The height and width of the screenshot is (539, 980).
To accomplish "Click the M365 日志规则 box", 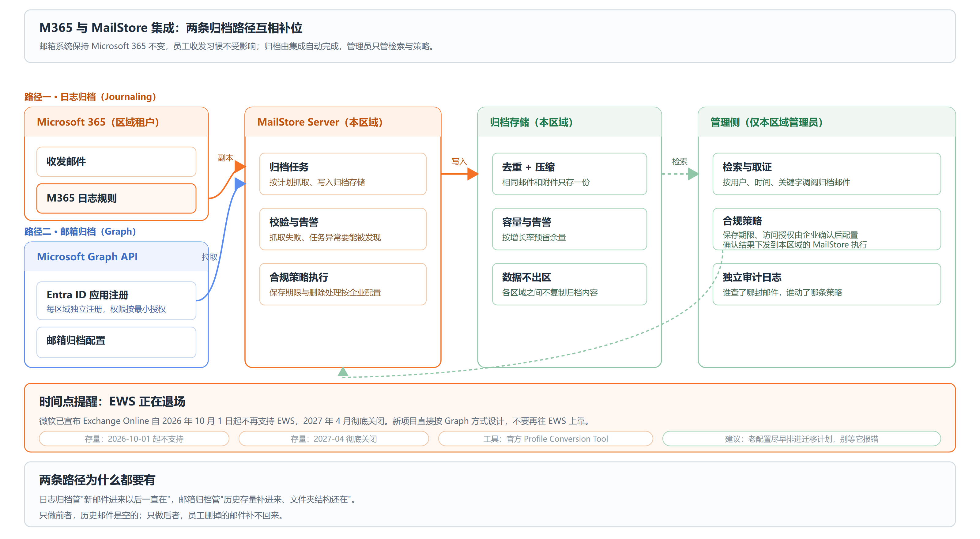I will [116, 198].
